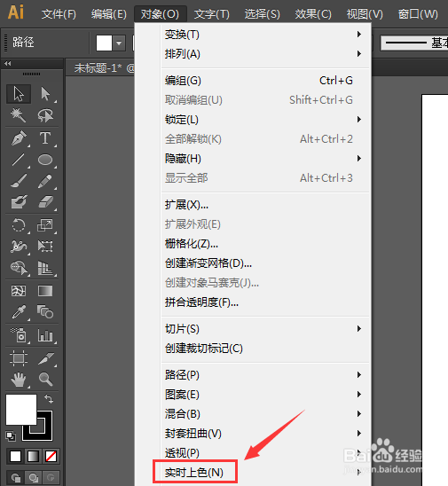Enable Draw Behind mode

coord(33,478)
